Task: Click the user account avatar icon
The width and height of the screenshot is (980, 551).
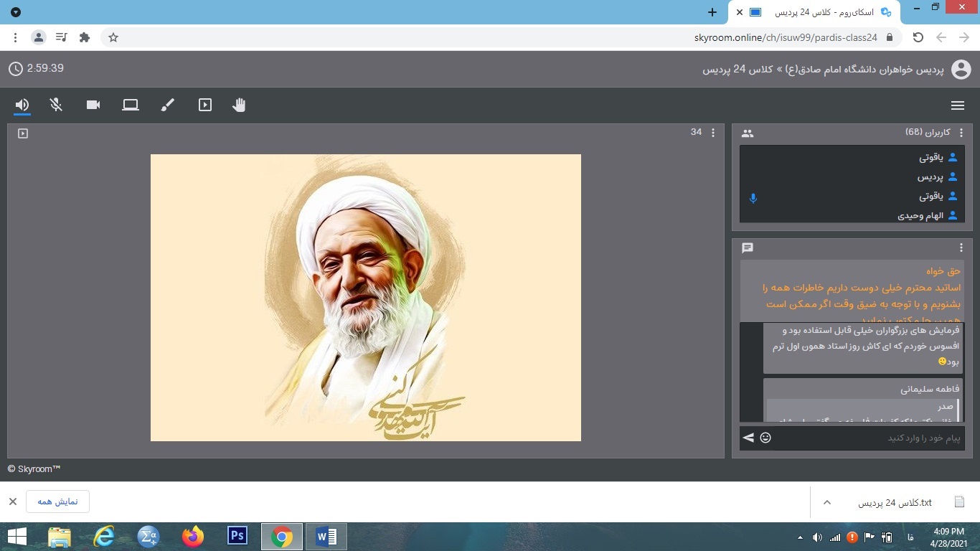Action: (x=961, y=70)
